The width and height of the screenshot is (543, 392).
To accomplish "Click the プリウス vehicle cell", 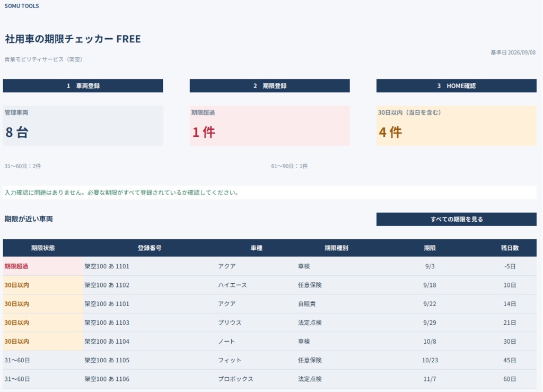I will pos(230,323).
